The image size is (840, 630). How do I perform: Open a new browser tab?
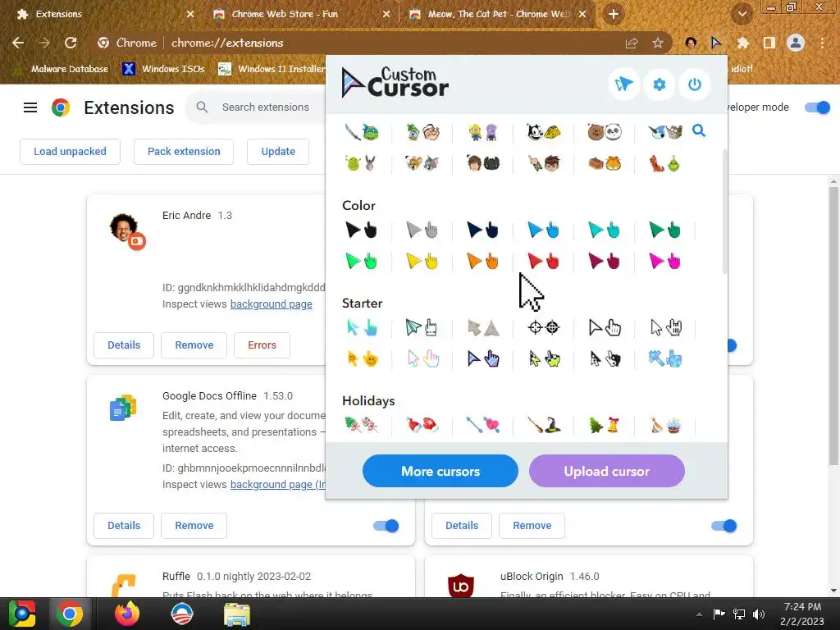point(614,15)
